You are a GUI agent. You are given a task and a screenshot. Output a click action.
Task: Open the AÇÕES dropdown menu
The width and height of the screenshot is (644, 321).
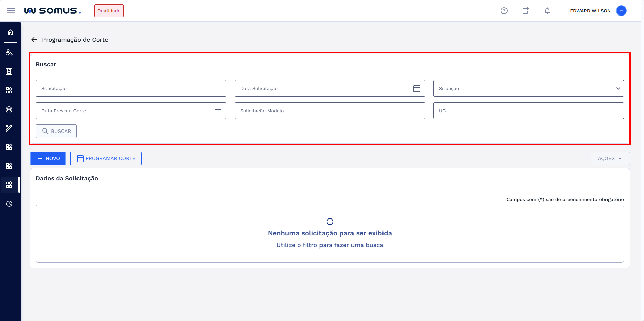click(x=610, y=158)
